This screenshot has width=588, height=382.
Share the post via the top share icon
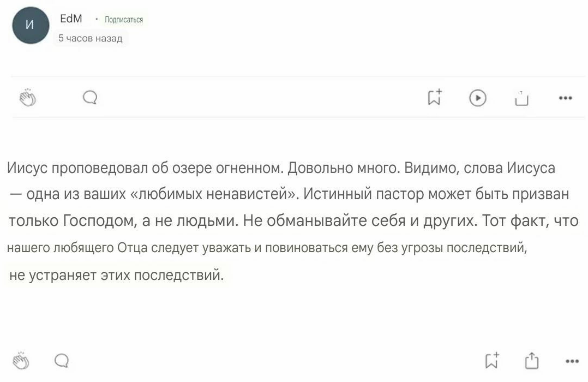[521, 97]
